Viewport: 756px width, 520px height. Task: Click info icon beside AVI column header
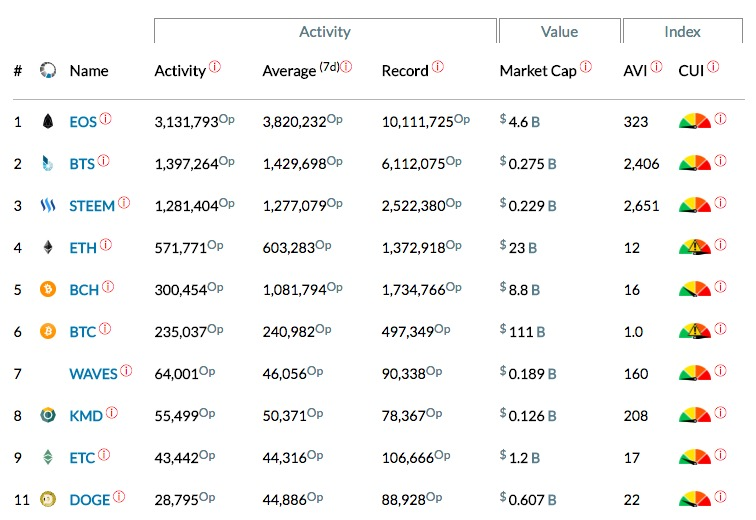[x=657, y=67]
